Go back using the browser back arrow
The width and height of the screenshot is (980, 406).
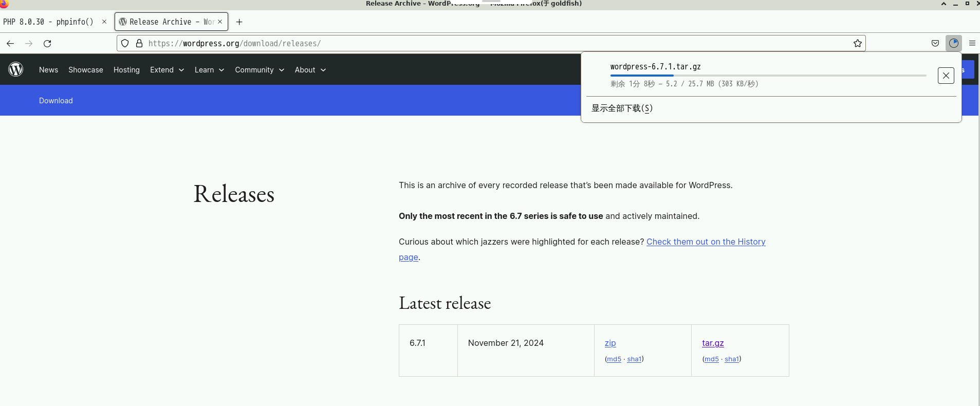click(10, 44)
